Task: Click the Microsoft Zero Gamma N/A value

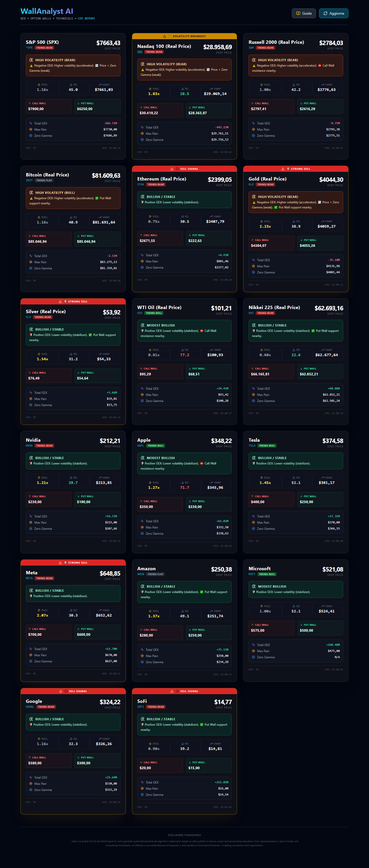Action: click(x=337, y=657)
